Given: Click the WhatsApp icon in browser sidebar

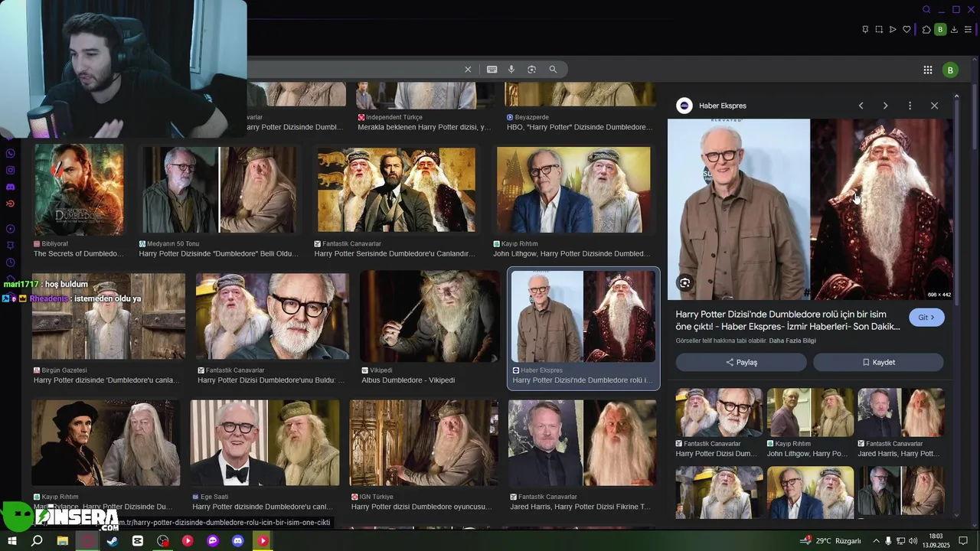Looking at the screenshot, I should (11, 154).
